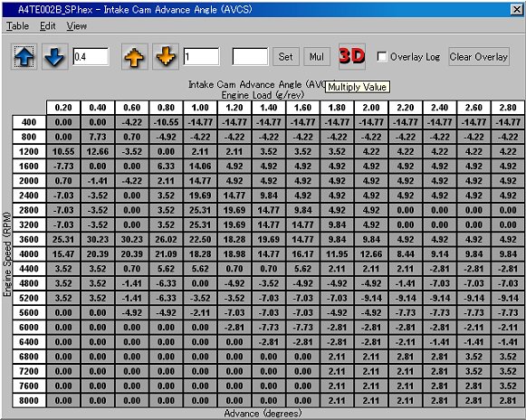Open the View menu
The height and width of the screenshot is (420, 526).
pos(76,26)
